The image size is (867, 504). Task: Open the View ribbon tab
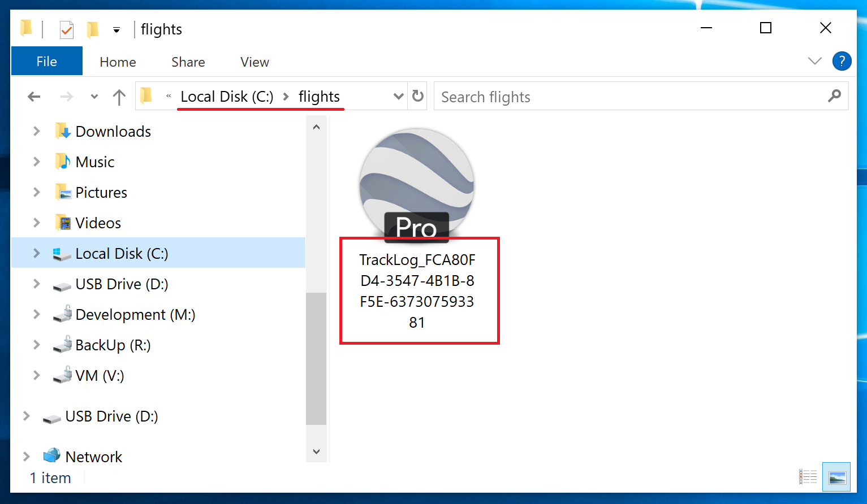click(255, 62)
